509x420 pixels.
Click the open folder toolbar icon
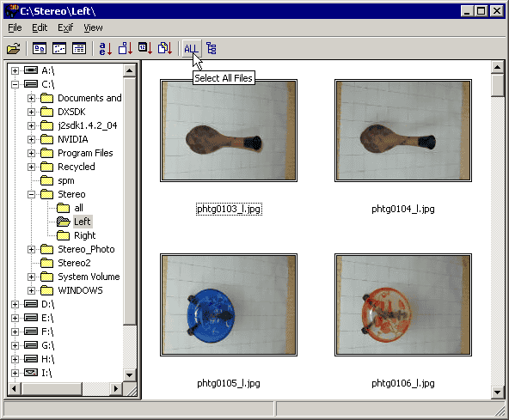tap(13, 49)
